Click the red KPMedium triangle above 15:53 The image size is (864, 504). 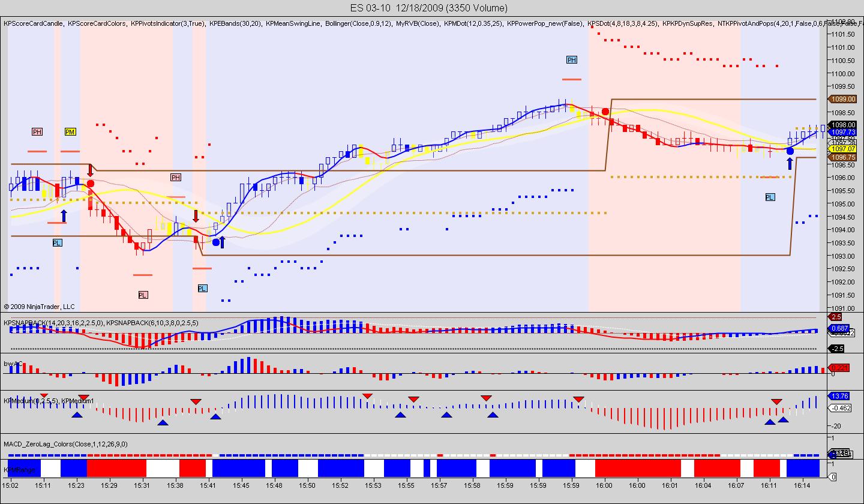click(x=367, y=396)
